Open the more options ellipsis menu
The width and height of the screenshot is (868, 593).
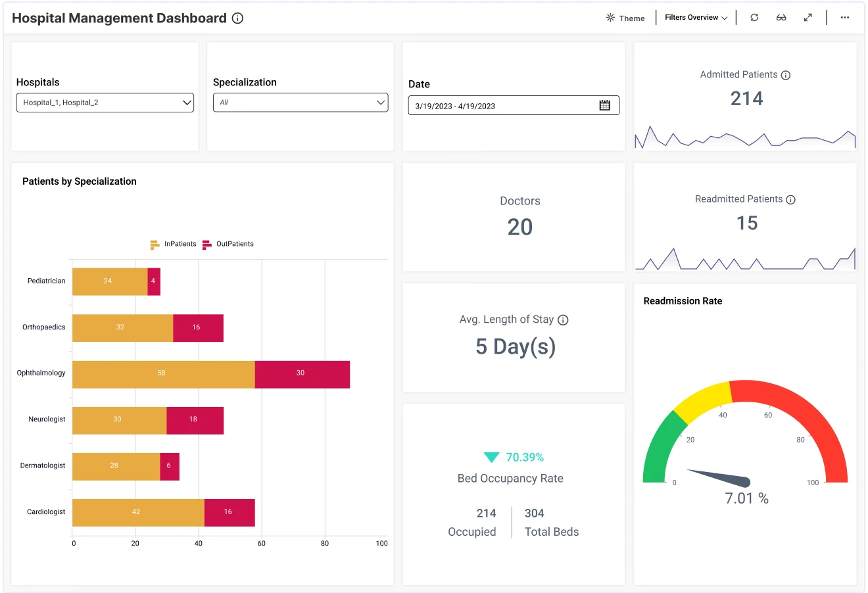coord(844,18)
